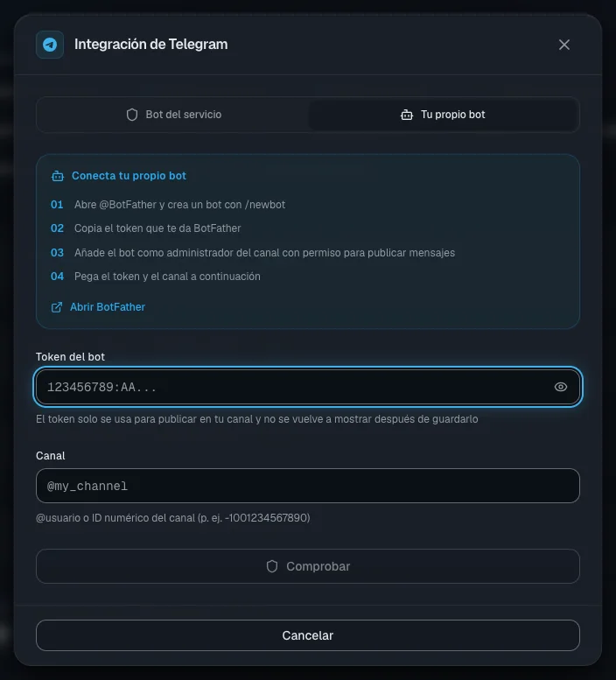Click the Cancelar button
This screenshot has height=680, width=616.
308,635
